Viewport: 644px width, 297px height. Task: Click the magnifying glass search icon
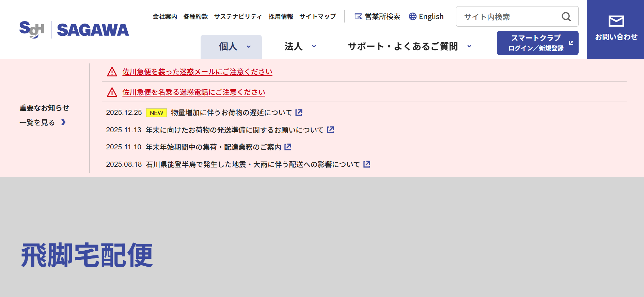click(566, 17)
